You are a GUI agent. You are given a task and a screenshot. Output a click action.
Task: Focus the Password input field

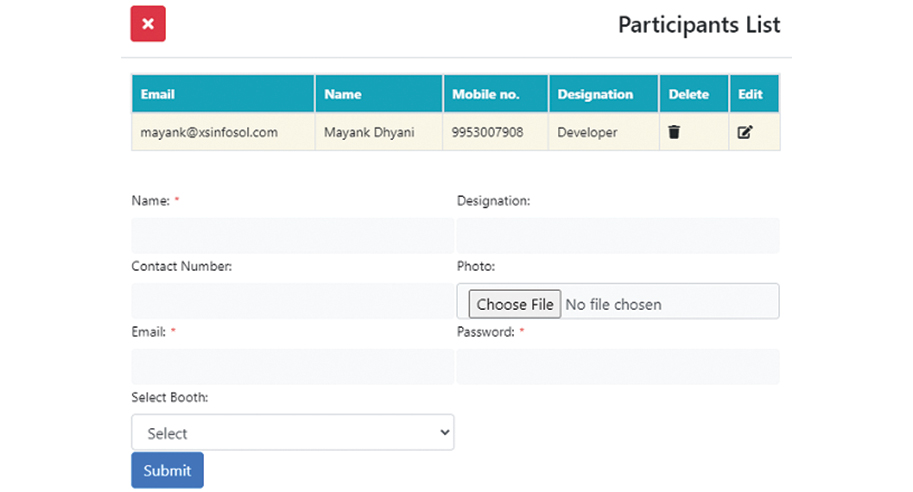(x=617, y=367)
